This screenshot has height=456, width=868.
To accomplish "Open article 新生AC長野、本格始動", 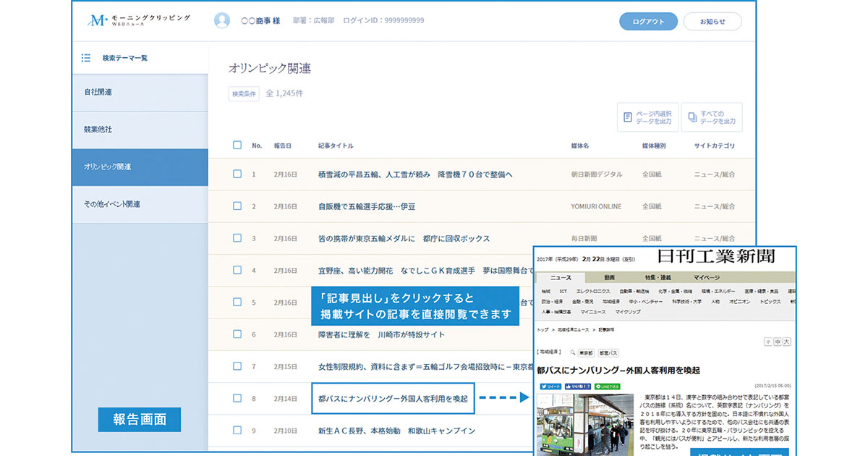I will pos(396,430).
